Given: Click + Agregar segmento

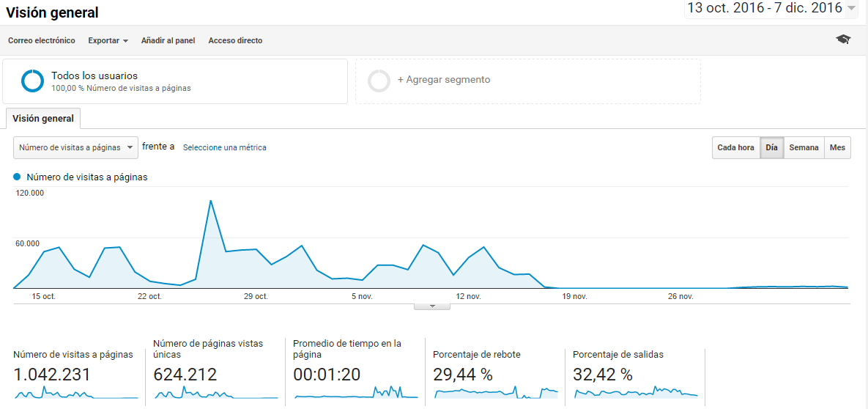Looking at the screenshot, I should 444,80.
